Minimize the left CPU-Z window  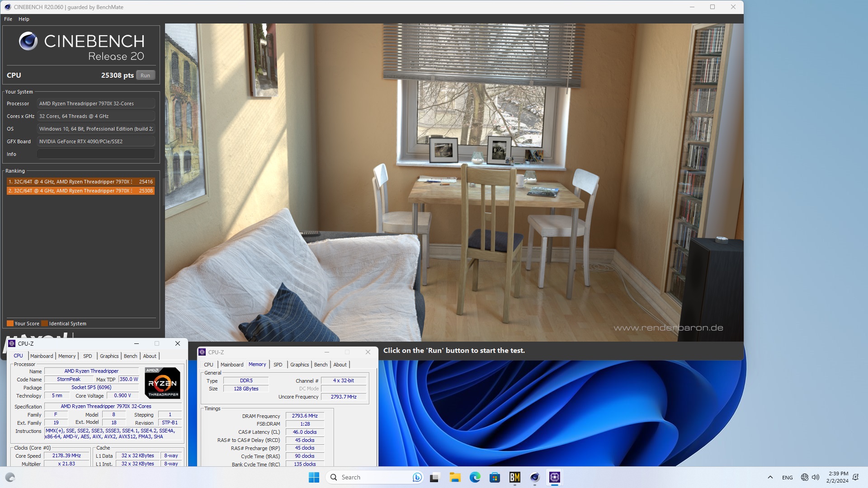click(x=137, y=343)
